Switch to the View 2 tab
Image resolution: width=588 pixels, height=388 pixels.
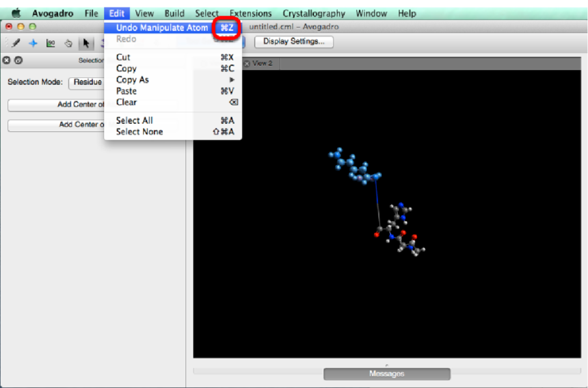point(263,63)
